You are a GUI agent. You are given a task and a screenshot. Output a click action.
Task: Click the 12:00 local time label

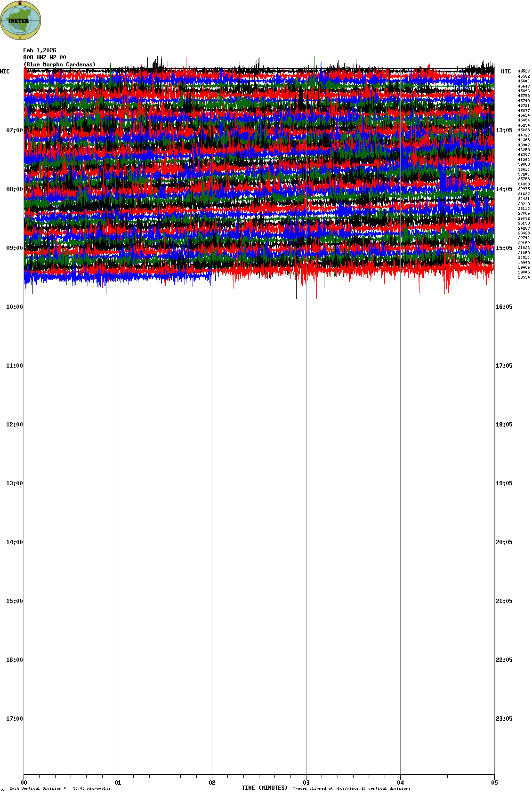point(14,425)
